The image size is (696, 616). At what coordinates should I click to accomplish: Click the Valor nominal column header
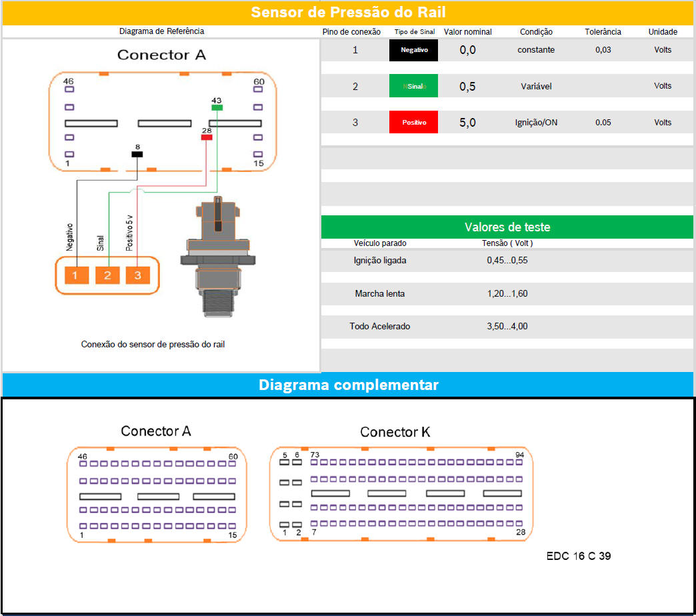point(467,31)
